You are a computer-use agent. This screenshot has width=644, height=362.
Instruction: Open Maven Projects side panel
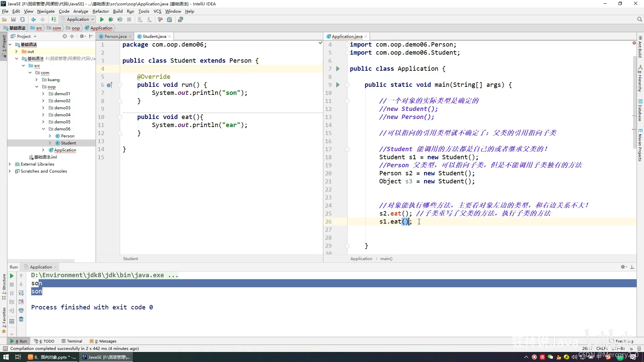pos(640,145)
